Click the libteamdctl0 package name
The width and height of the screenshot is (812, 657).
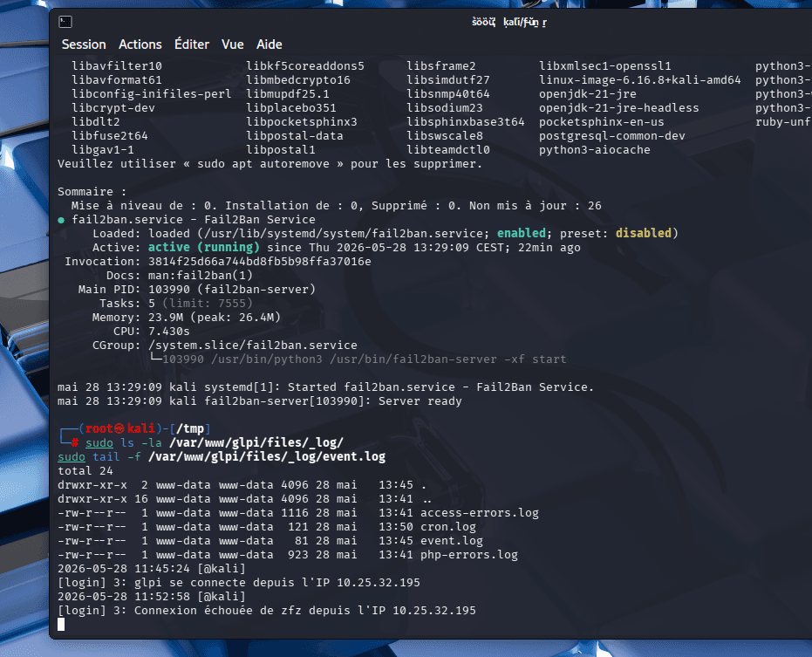click(448, 150)
